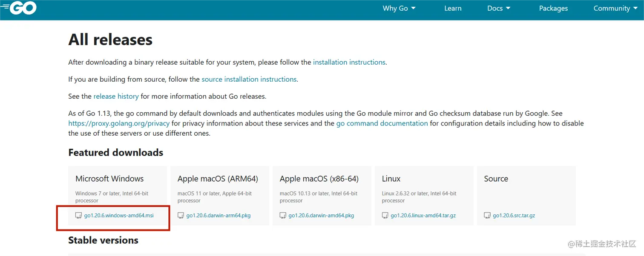Download go1.20.6.windows-amd64.msi installer
This screenshot has width=644, height=256.
point(119,216)
